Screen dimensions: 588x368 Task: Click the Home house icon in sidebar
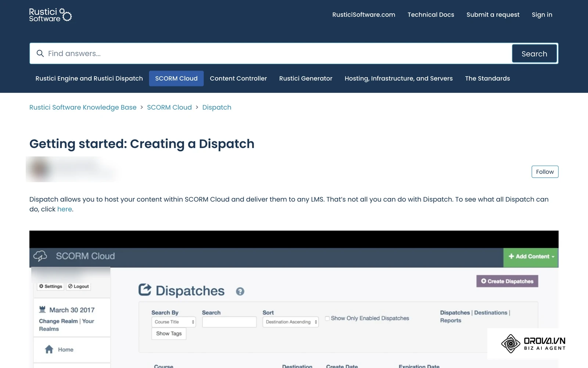[x=49, y=349]
